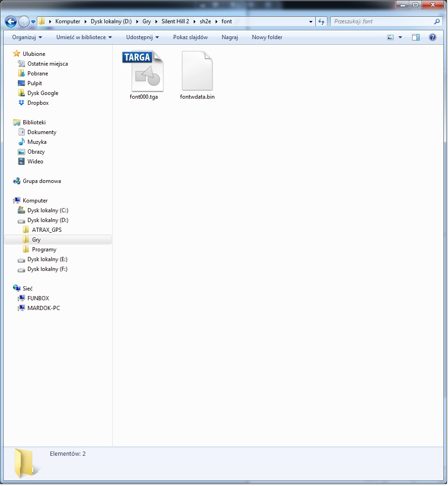Click the font000.tga file name
The width and height of the screenshot is (448, 486).
[x=143, y=97]
